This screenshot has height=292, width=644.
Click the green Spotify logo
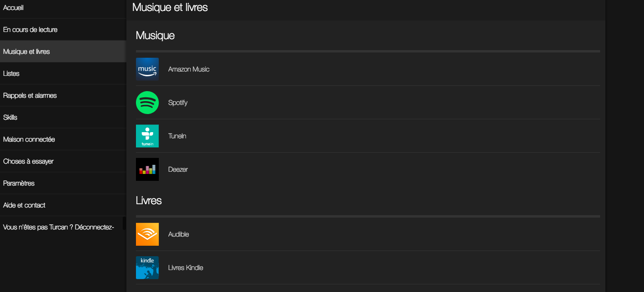[x=147, y=103]
